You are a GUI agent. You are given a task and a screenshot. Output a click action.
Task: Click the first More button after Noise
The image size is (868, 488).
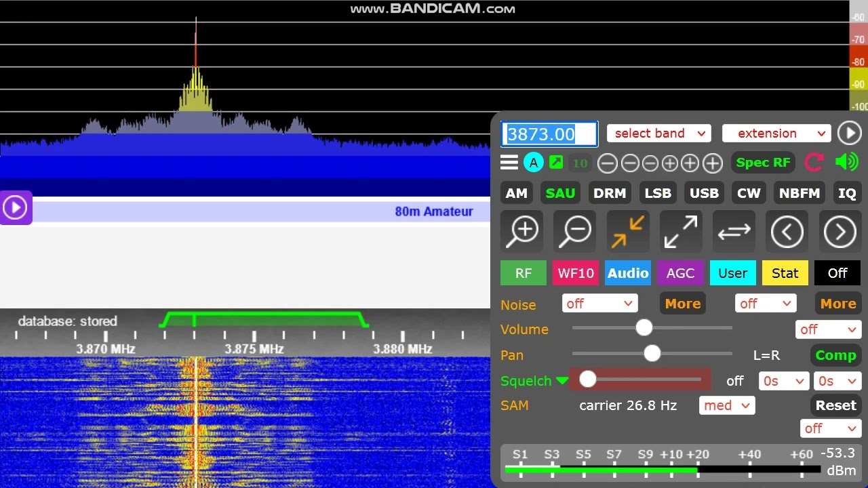pyautogui.click(x=683, y=304)
